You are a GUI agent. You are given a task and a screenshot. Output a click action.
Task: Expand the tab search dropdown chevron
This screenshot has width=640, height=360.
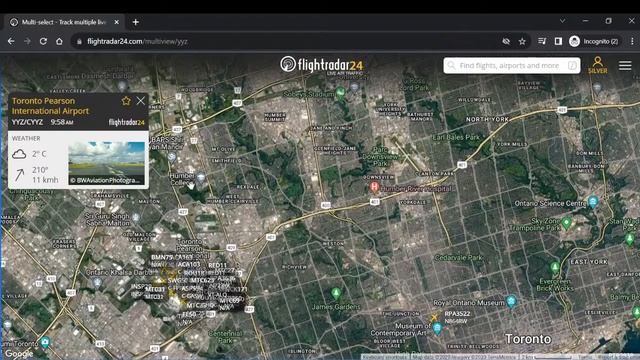tap(562, 20)
